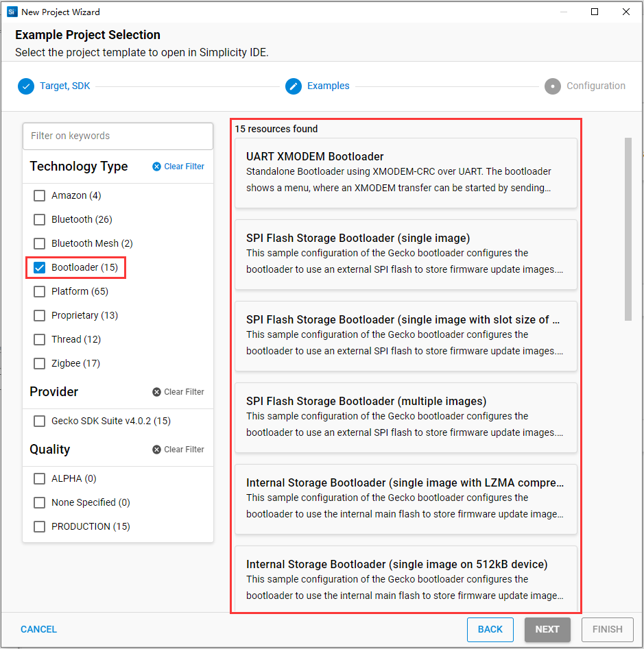Click the Configuration step circle icon
Screen dimensions: 644x649
pos(553,86)
